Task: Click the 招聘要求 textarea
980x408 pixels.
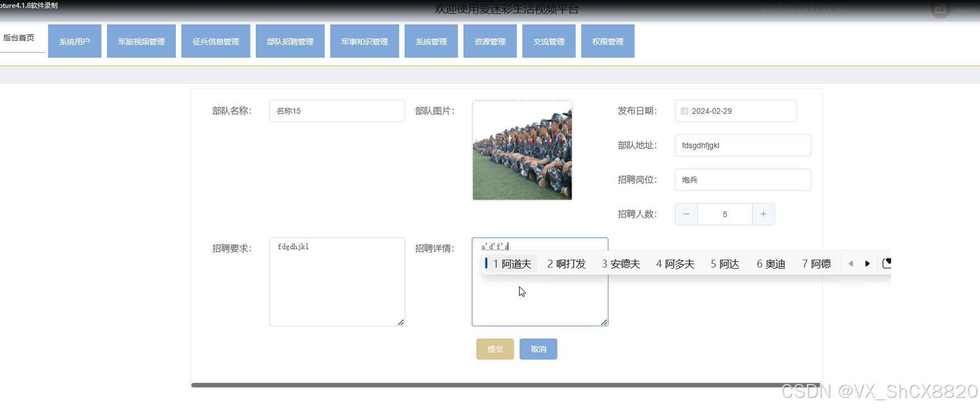Action: point(337,282)
